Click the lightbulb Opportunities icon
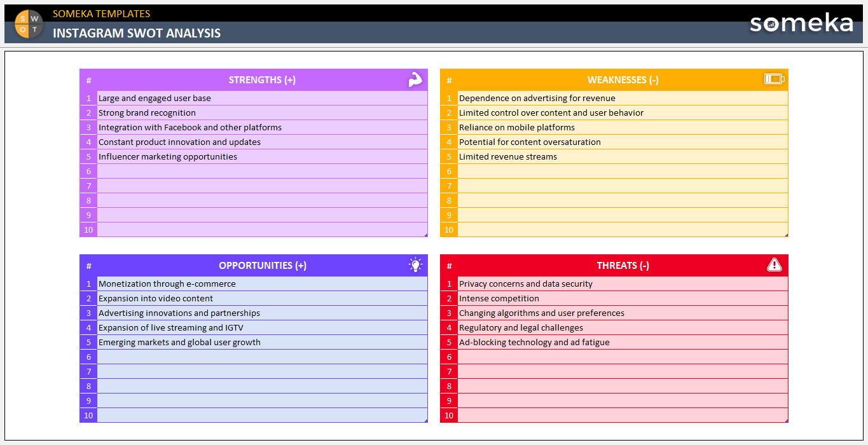The height and width of the screenshot is (445, 868). click(415, 265)
